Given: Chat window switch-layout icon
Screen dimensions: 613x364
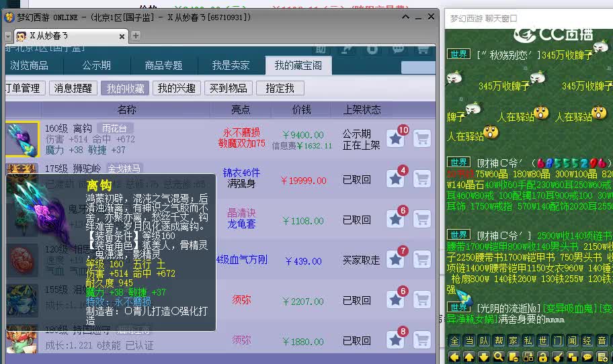Looking at the screenshot, I should coord(528,357).
